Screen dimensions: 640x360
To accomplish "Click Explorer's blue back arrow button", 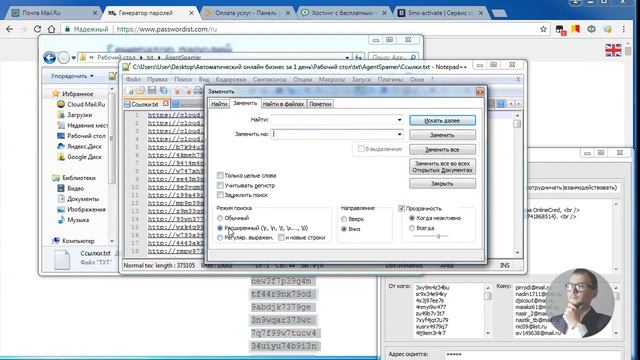I will pyautogui.click(x=49, y=58).
